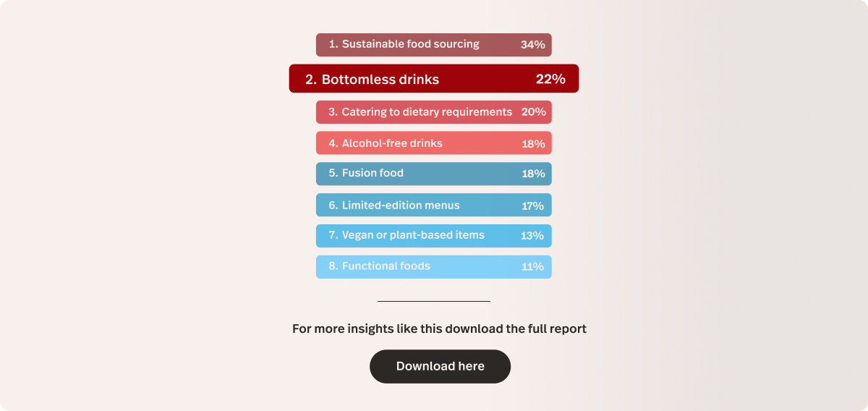Click the horizontal divider line below the chart

434,301
